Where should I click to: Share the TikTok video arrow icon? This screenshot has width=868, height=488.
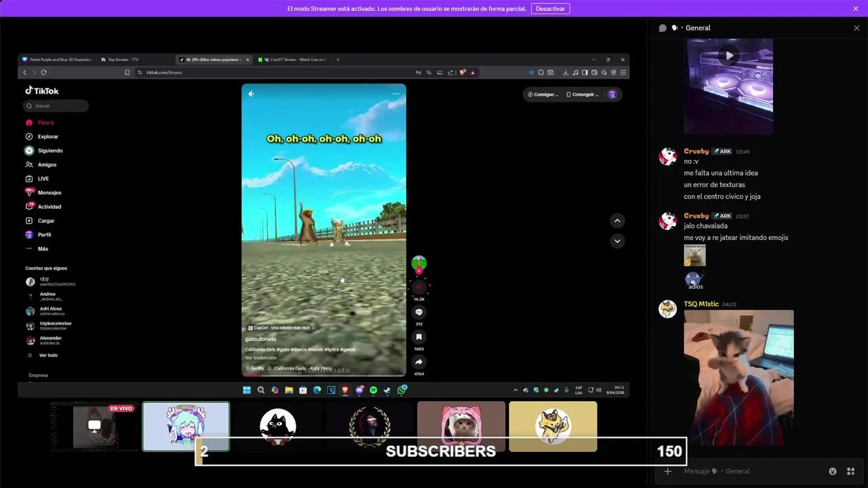pos(419,362)
